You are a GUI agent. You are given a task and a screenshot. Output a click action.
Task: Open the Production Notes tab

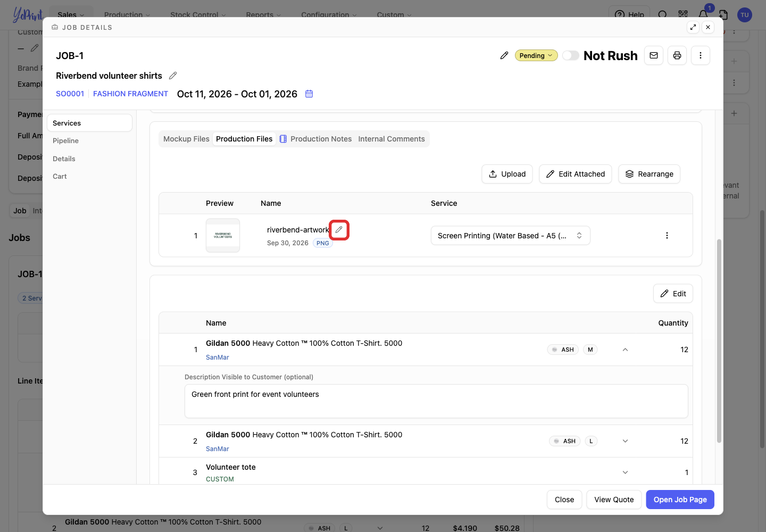[315, 139]
